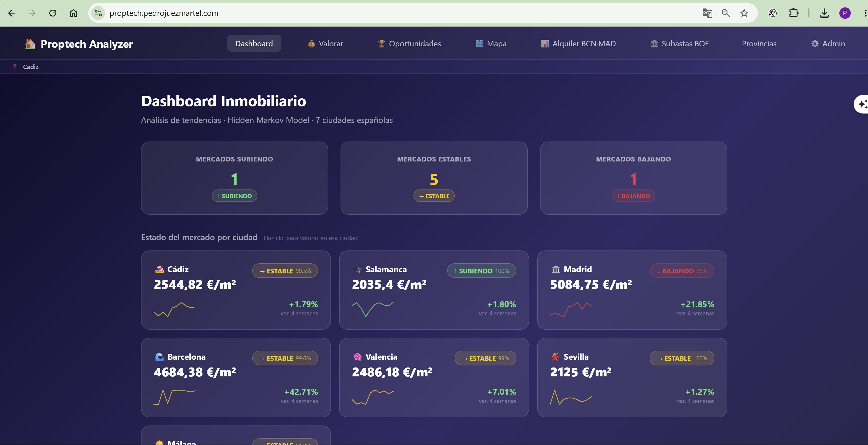Click 'Haz clic para valorar en esa ciudad' hint
Image resolution: width=868 pixels, height=445 pixels.
point(311,238)
